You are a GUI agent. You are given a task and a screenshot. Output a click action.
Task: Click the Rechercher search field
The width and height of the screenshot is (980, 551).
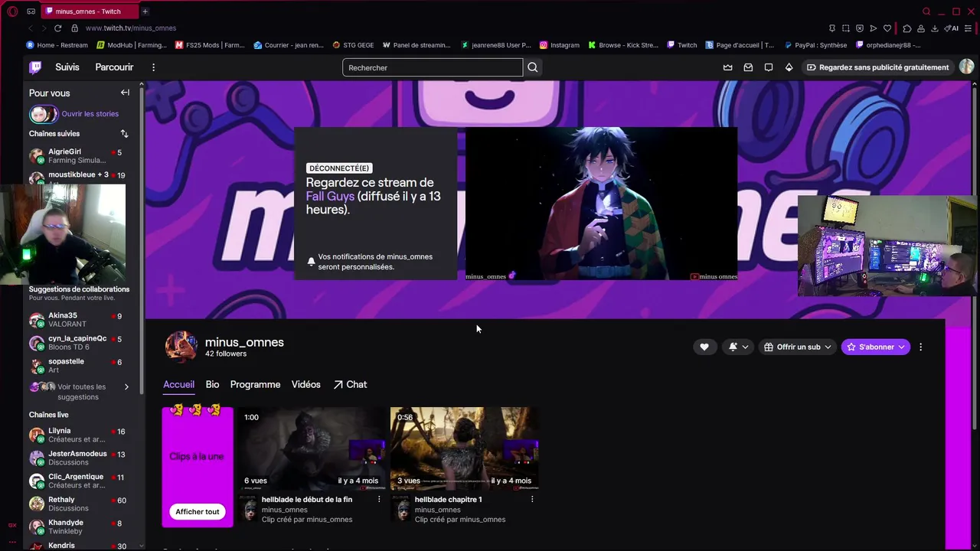433,67
